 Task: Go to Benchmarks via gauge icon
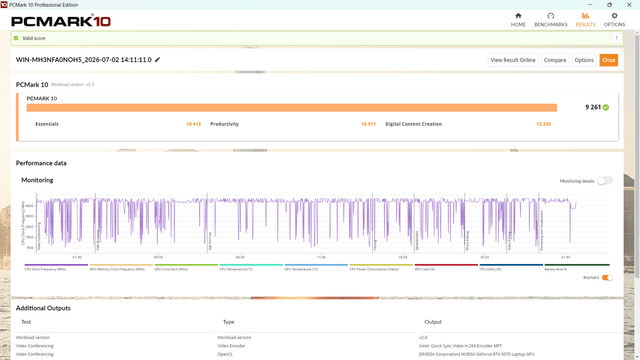click(x=551, y=16)
